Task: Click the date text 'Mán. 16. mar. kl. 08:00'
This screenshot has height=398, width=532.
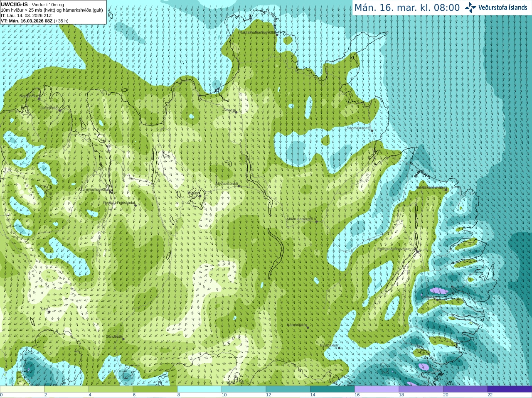Action: click(407, 8)
